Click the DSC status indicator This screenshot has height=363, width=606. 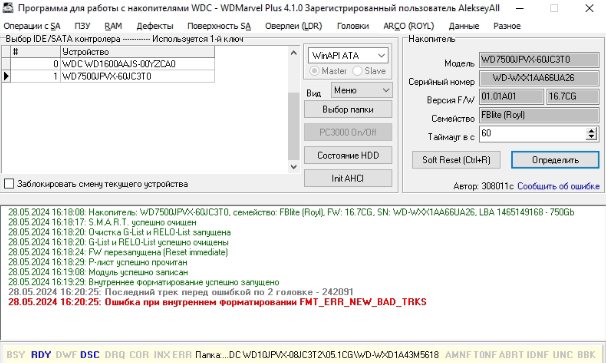tap(90, 354)
